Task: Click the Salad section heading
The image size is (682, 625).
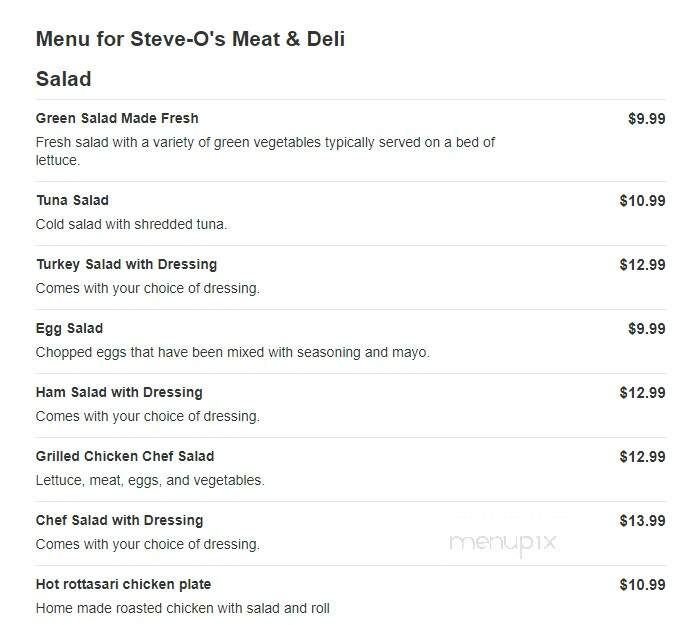Action: pos(64,79)
